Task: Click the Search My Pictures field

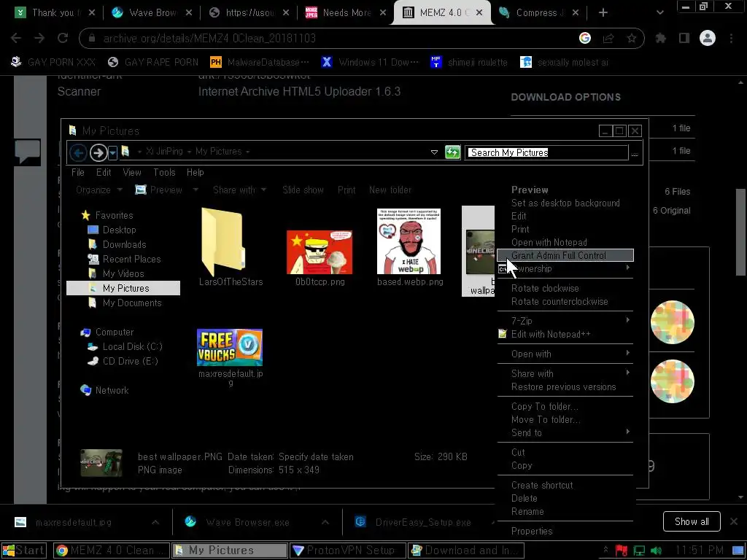Action: 546,152
